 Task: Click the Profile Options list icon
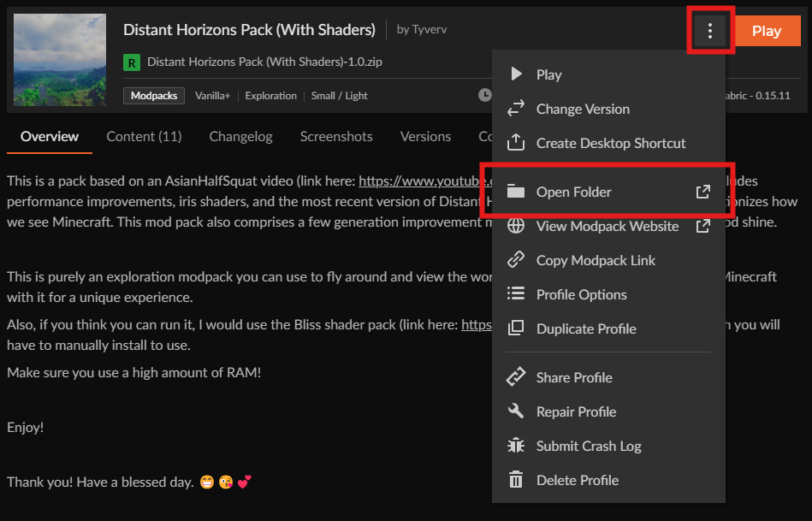(x=516, y=294)
